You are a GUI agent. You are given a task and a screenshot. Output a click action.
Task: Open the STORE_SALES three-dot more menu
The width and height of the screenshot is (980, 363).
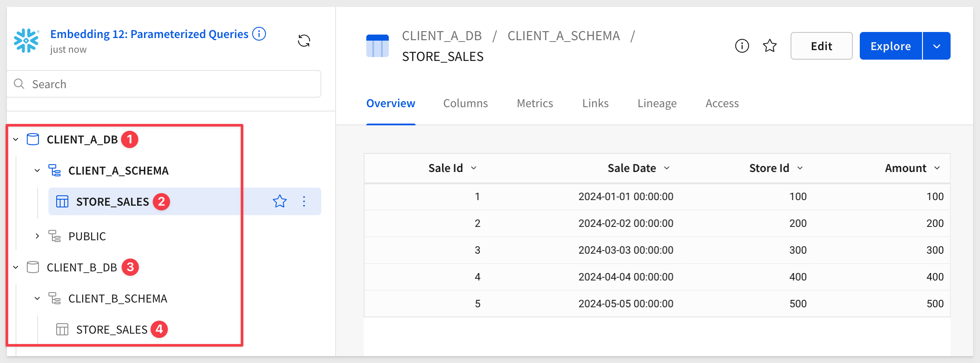(304, 201)
